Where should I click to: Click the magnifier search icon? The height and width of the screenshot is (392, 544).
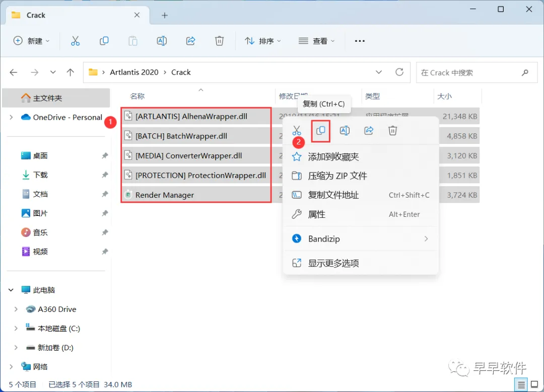click(525, 72)
